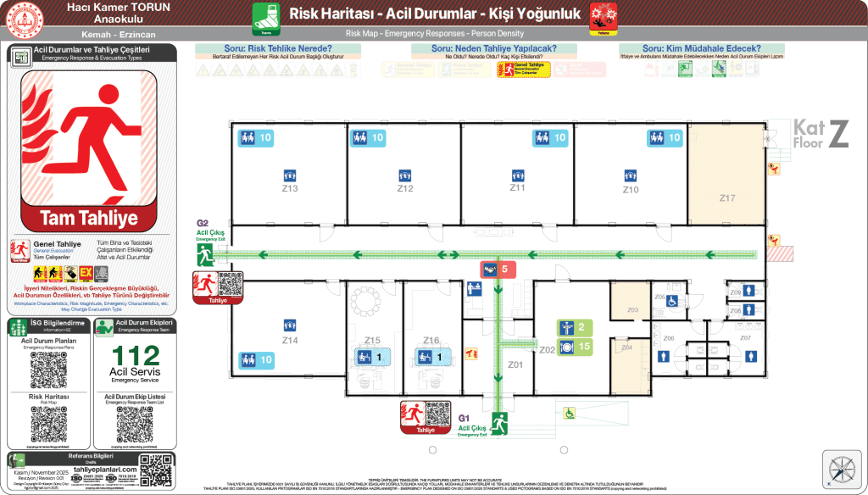Click the tahliyeplanlari.com website link
The width and height of the screenshot is (868, 495).
pyautogui.click(x=104, y=469)
